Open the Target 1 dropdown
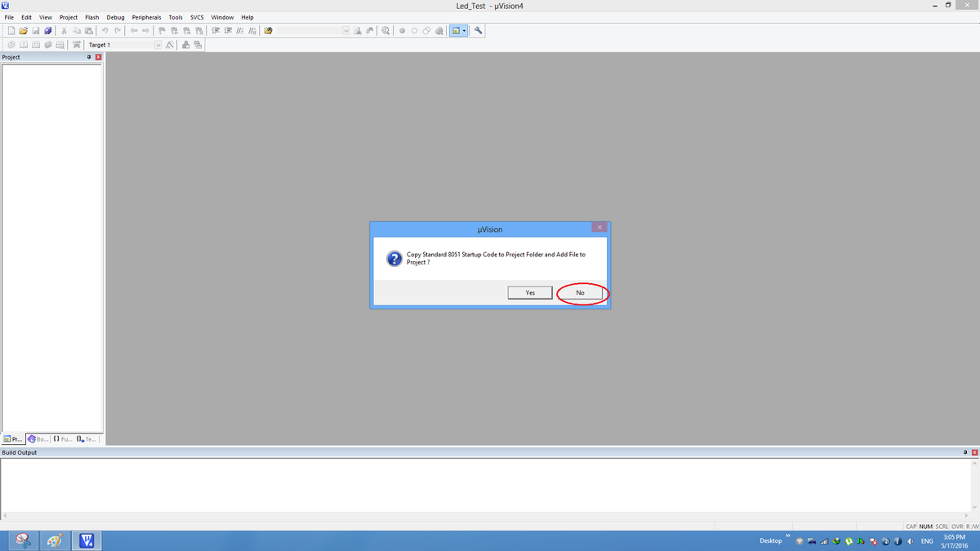The height and width of the screenshot is (551, 980). pos(158,44)
